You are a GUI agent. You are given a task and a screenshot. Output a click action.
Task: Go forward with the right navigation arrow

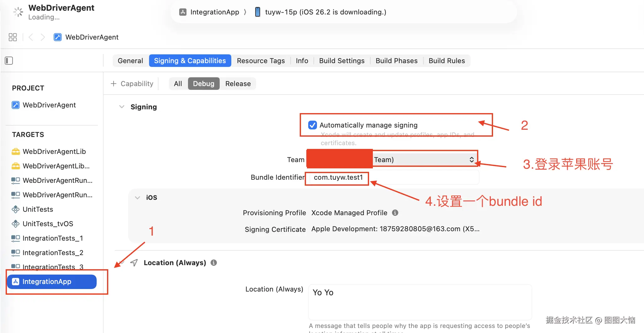[43, 37]
